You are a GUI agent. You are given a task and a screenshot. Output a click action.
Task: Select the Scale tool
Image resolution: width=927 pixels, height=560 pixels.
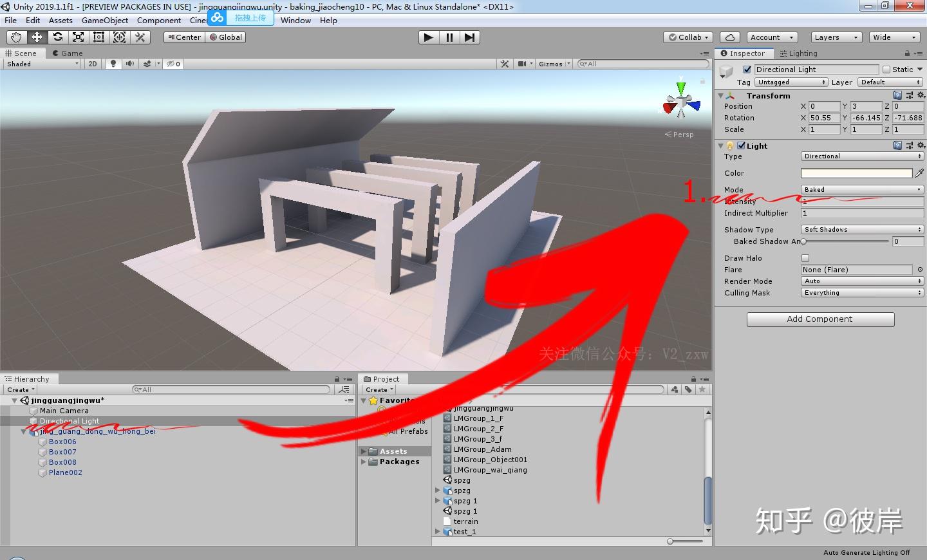point(78,37)
